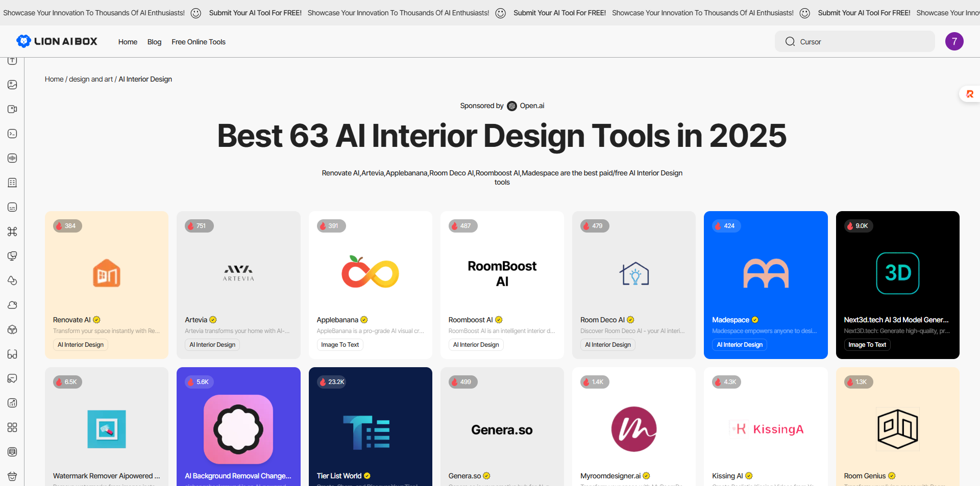
Task: Open the Madespace logo thumbnail
Action: [766, 273]
